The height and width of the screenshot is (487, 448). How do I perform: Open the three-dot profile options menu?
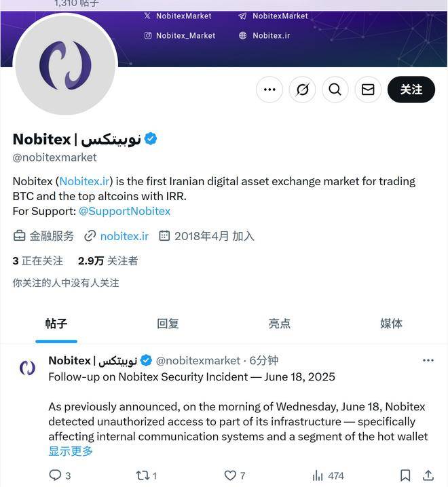pos(269,90)
